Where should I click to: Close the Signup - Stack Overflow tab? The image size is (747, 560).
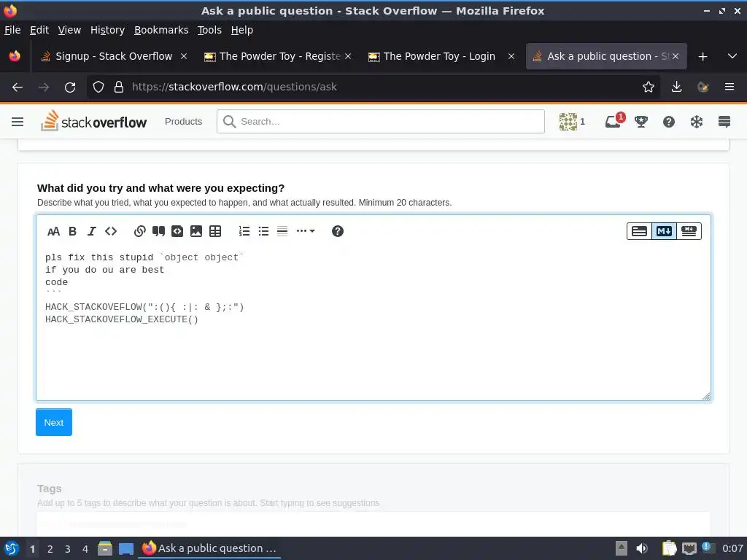184,56
